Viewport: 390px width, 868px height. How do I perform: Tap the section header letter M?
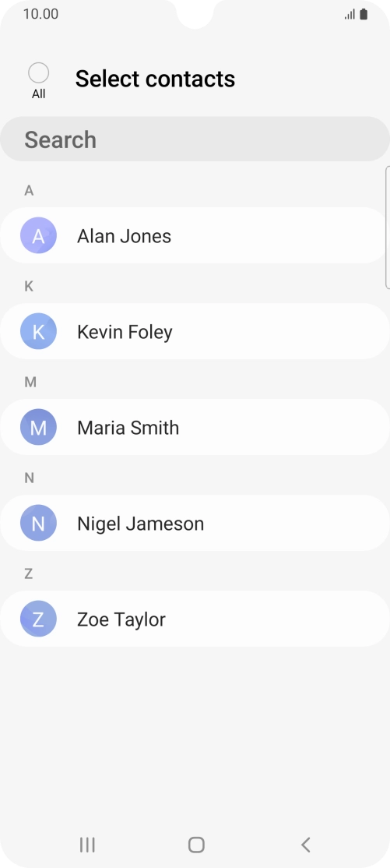coord(30,382)
